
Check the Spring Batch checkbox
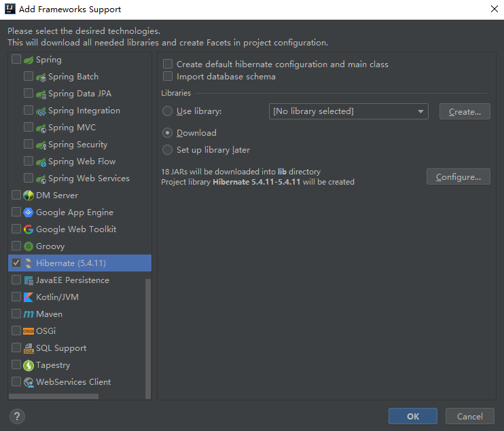29,77
